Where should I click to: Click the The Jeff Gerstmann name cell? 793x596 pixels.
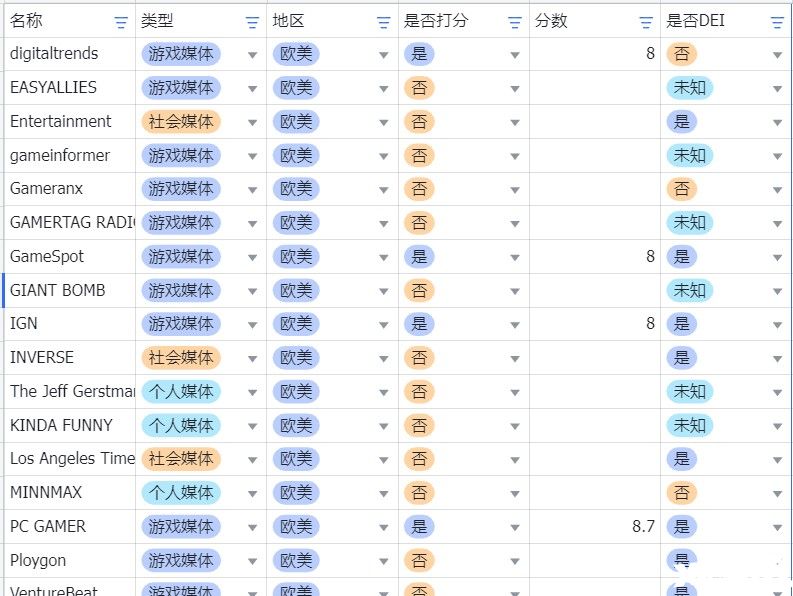tap(70, 392)
